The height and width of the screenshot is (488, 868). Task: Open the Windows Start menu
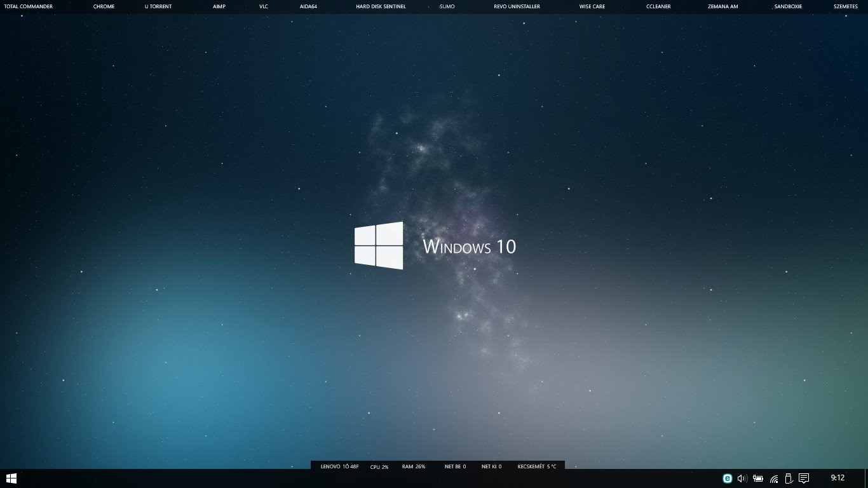pos(11,478)
